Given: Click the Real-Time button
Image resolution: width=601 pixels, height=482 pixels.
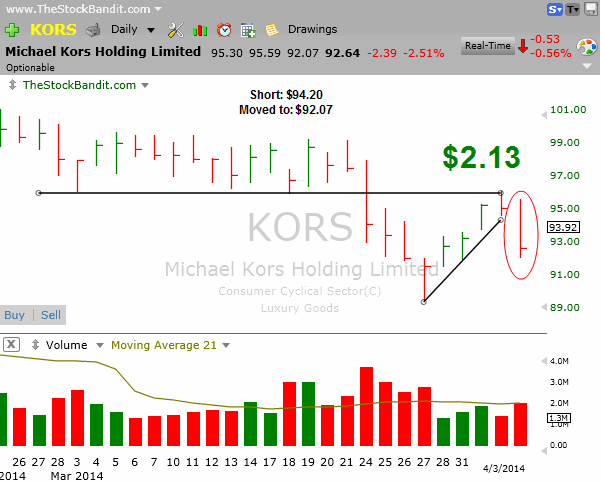Looking at the screenshot, I should coord(488,46).
